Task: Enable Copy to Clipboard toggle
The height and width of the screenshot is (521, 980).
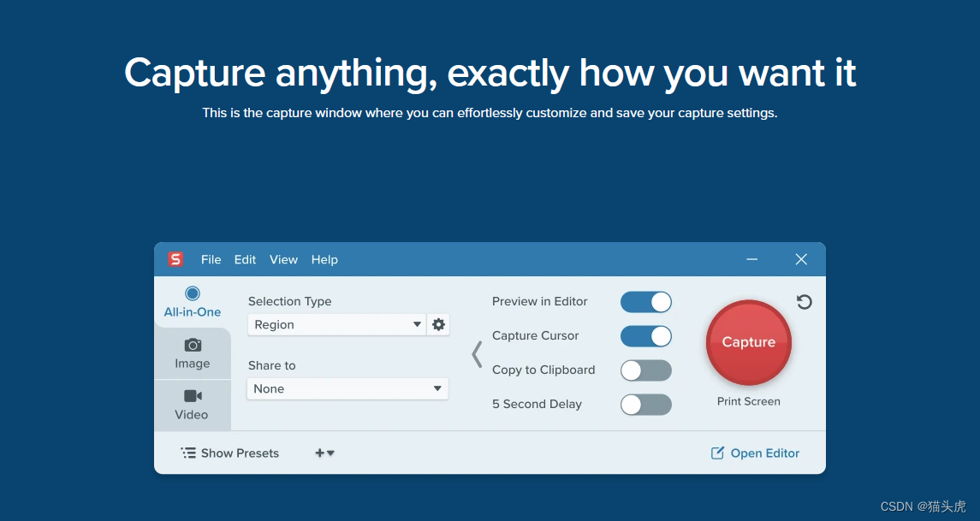Action: pos(645,370)
